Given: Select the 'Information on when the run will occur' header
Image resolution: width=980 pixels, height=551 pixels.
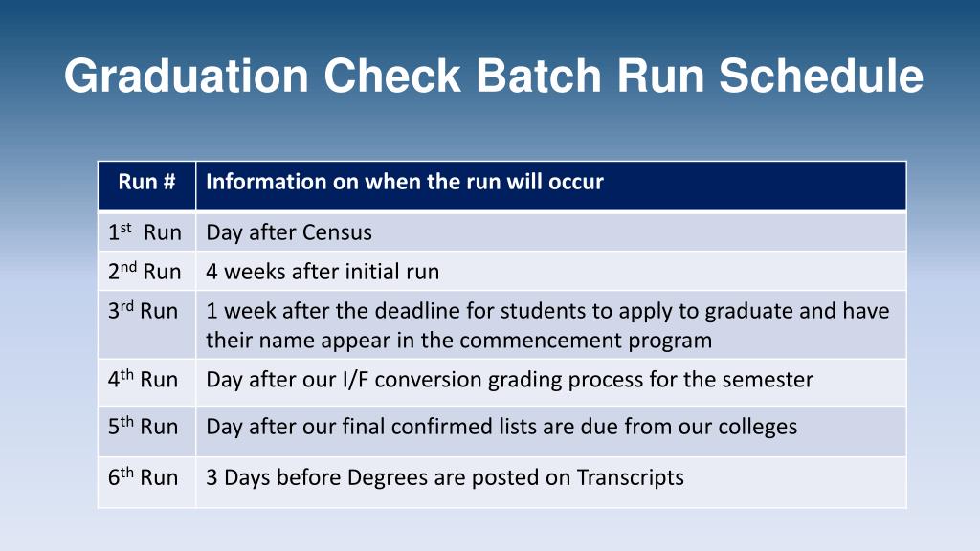Looking at the screenshot, I should tap(550, 186).
